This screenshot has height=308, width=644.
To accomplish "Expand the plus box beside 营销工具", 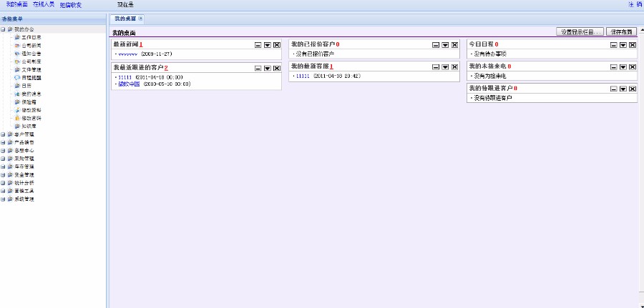I will point(4,191).
